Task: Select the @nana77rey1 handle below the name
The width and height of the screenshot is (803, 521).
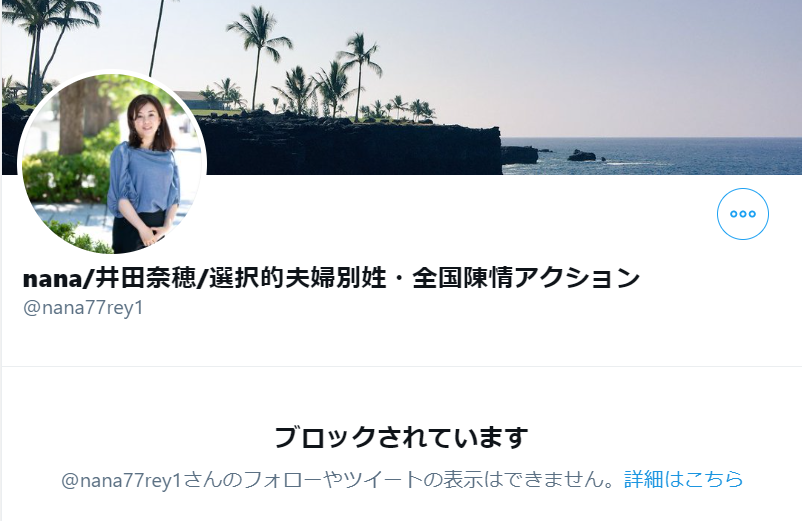Action: coord(83,308)
